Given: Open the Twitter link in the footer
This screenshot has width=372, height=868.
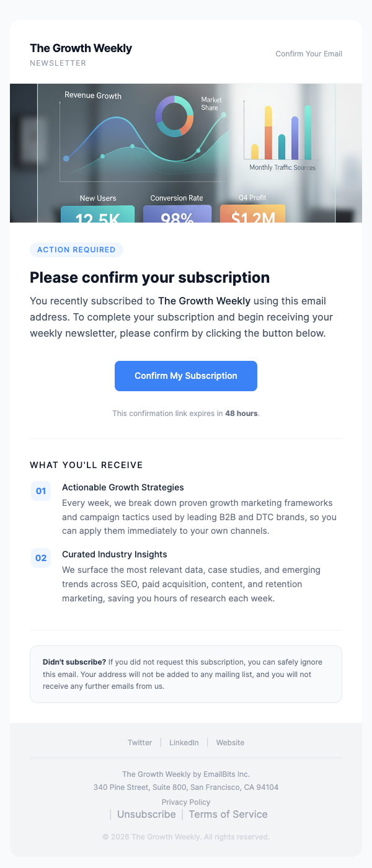Looking at the screenshot, I should 139,742.
